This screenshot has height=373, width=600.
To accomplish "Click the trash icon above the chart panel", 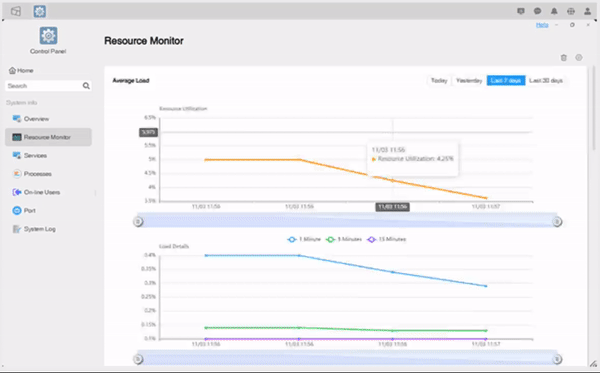I will point(563,57).
